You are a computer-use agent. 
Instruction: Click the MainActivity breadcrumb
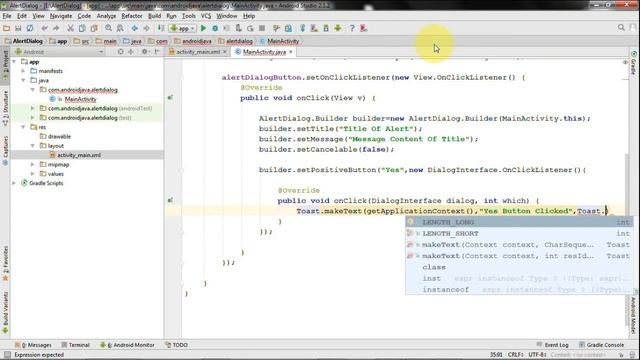[x=280, y=41]
